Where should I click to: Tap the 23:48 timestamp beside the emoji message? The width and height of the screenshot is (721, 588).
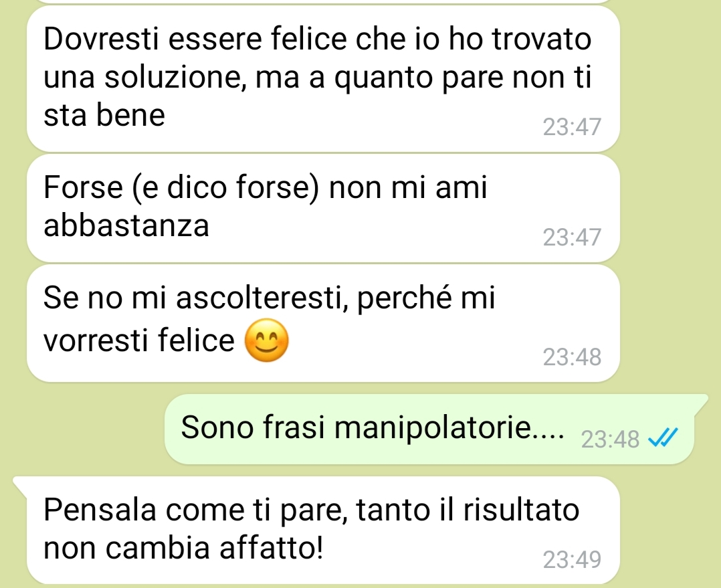[572, 357]
